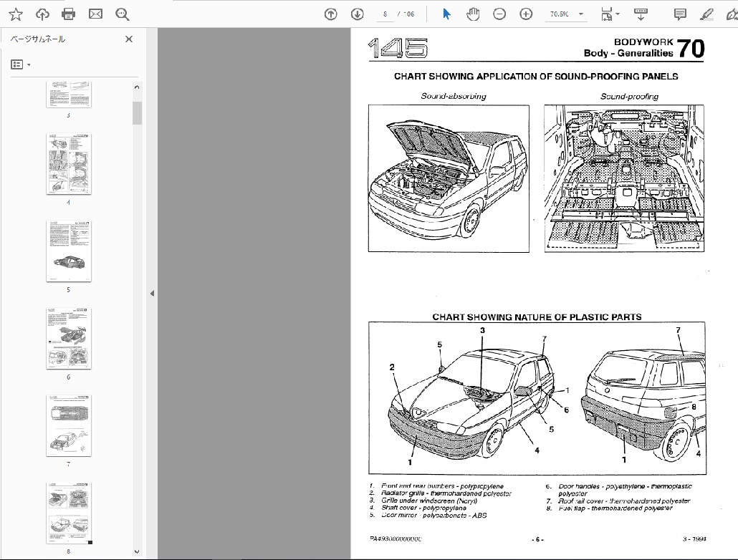
Task: Click the 'Sound-absorbing' diagram image
Action: coord(449,178)
